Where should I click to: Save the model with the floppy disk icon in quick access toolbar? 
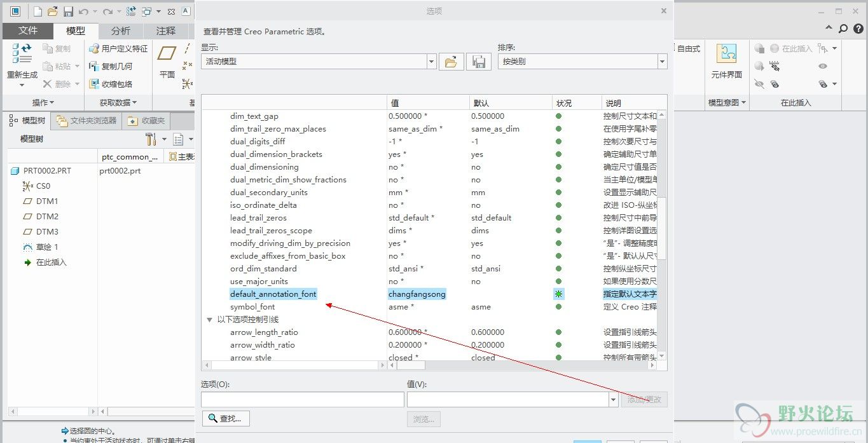pyautogui.click(x=67, y=11)
